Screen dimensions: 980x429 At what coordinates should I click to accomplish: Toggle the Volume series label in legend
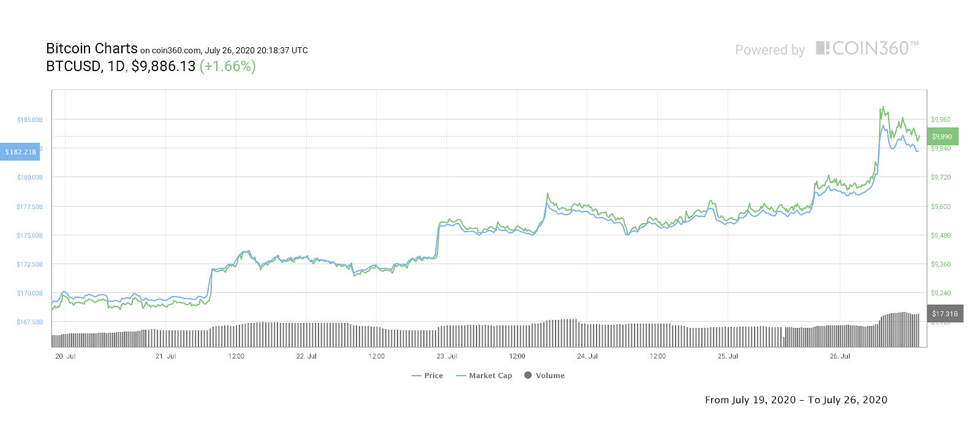tap(550, 376)
